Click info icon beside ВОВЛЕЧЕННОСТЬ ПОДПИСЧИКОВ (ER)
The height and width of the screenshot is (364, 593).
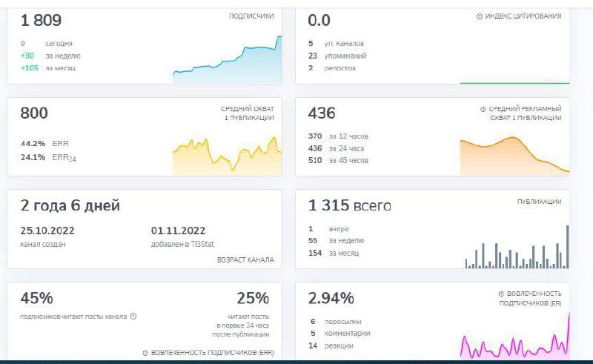(501, 294)
